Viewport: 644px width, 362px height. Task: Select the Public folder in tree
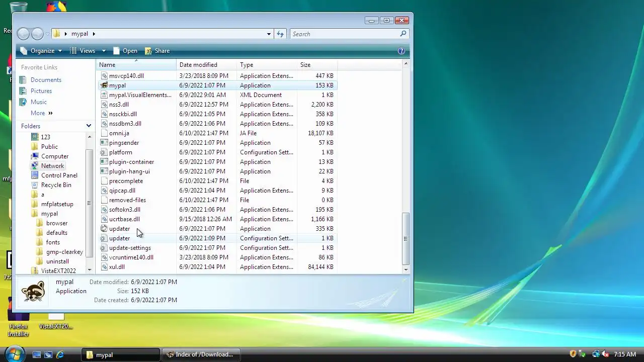(49, 147)
